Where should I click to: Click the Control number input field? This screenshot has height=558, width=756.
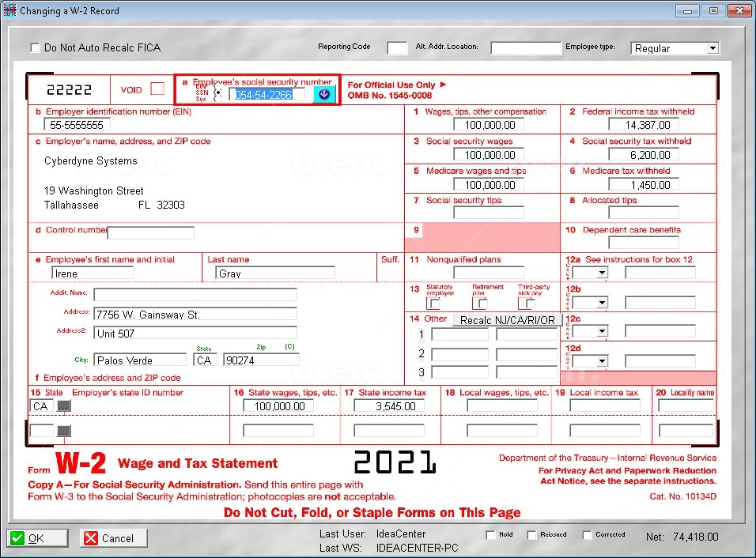pyautogui.click(x=150, y=232)
